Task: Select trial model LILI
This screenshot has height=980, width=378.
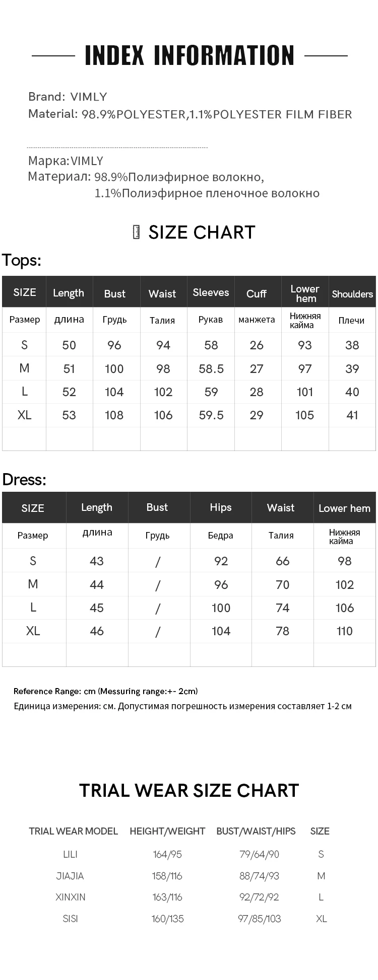Action: pyautogui.click(x=70, y=854)
